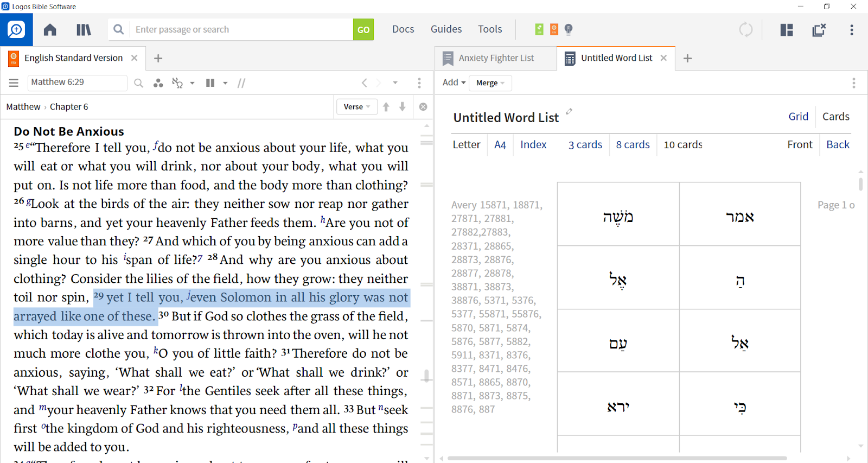Open the Tools menu
This screenshot has width=868, height=463.
[490, 29]
